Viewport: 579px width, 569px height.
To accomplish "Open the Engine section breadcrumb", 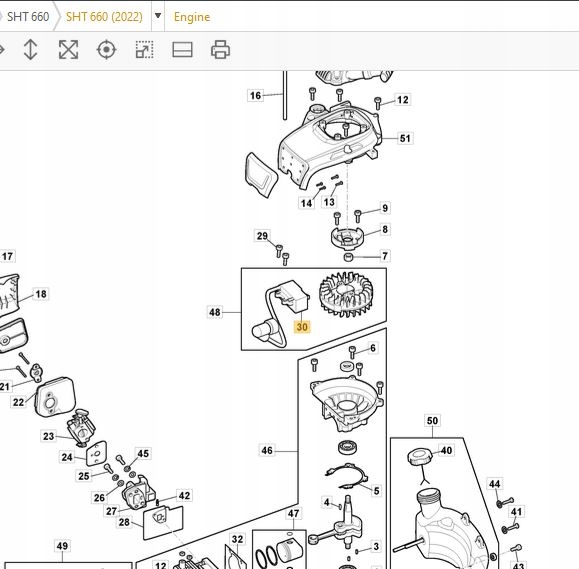I will (192, 17).
